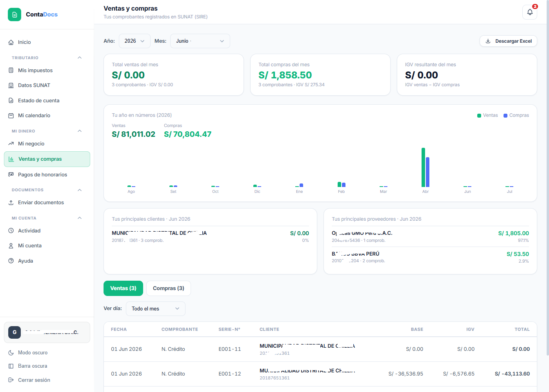Image resolution: width=549 pixels, height=392 pixels.
Task: Click the blue Abr compras bar
Action: 427,172
